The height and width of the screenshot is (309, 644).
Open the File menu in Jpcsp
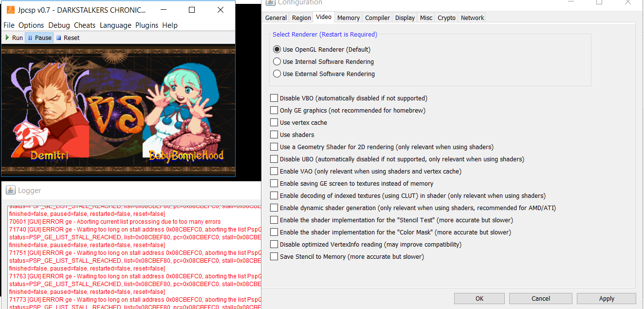tap(9, 25)
